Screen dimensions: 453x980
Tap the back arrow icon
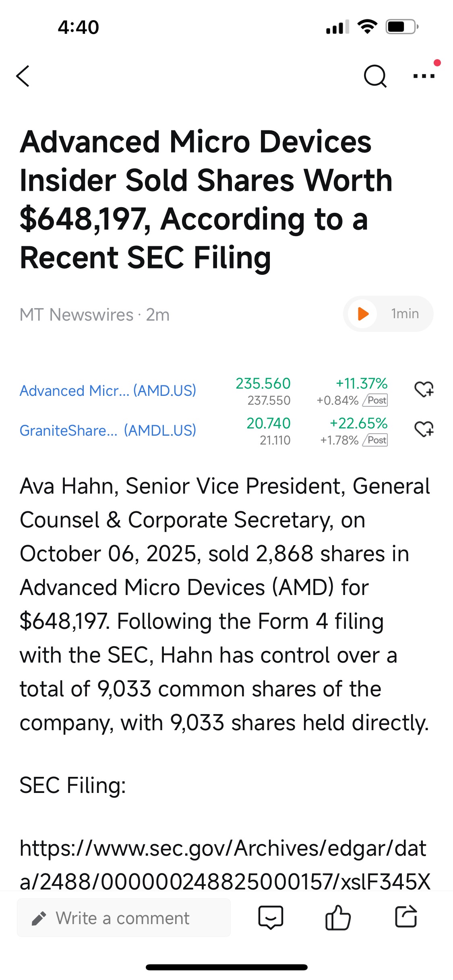point(23,76)
